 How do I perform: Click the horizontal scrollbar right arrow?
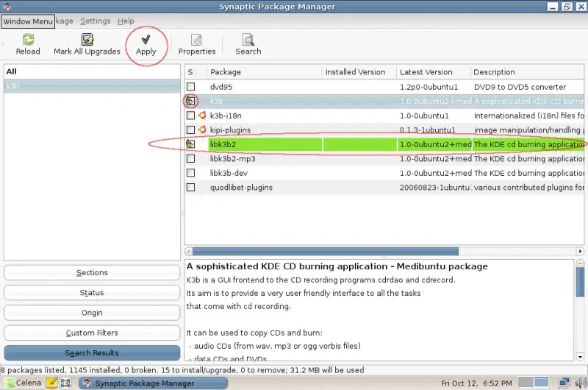[x=580, y=251]
